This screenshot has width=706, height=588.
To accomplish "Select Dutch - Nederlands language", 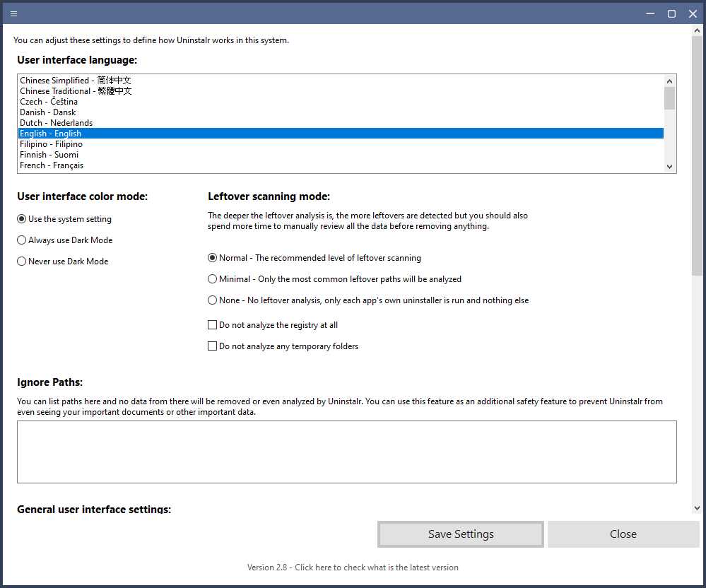I will click(341, 123).
